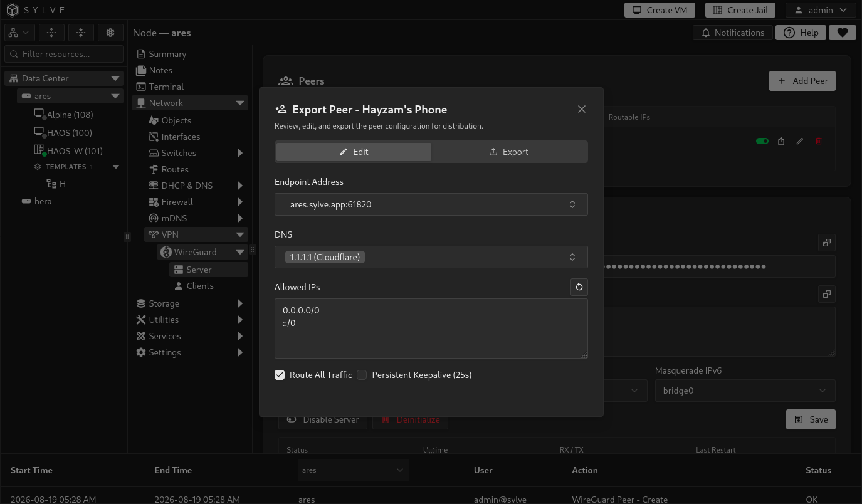Expand the Services section
Viewport: 862px width, 504px height.
point(240,336)
